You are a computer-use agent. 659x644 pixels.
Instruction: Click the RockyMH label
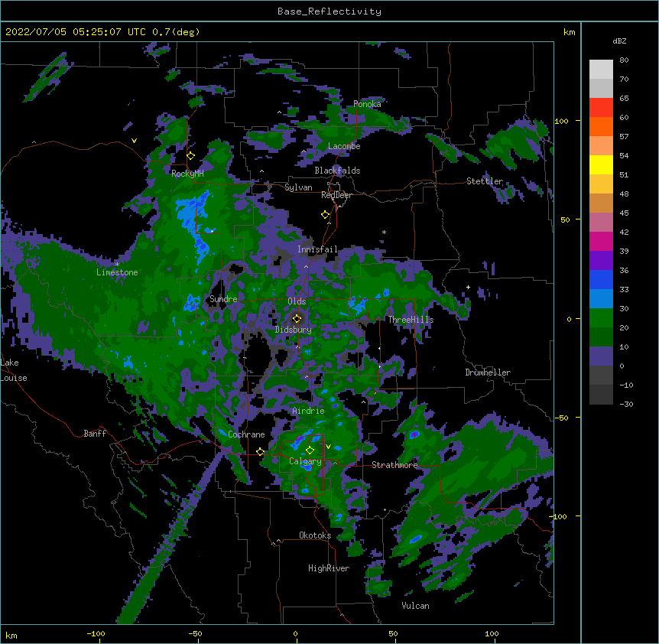click(x=187, y=174)
